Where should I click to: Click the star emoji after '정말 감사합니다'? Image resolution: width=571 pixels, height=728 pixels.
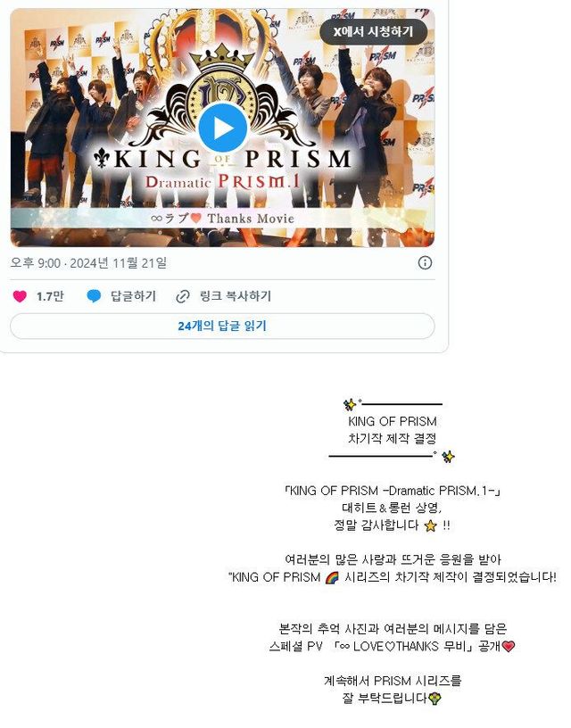(x=431, y=526)
